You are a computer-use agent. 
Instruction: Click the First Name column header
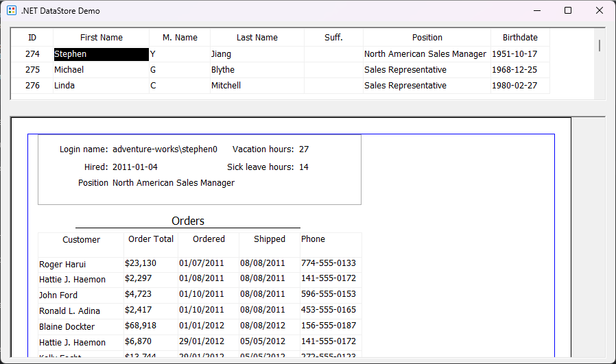click(102, 38)
